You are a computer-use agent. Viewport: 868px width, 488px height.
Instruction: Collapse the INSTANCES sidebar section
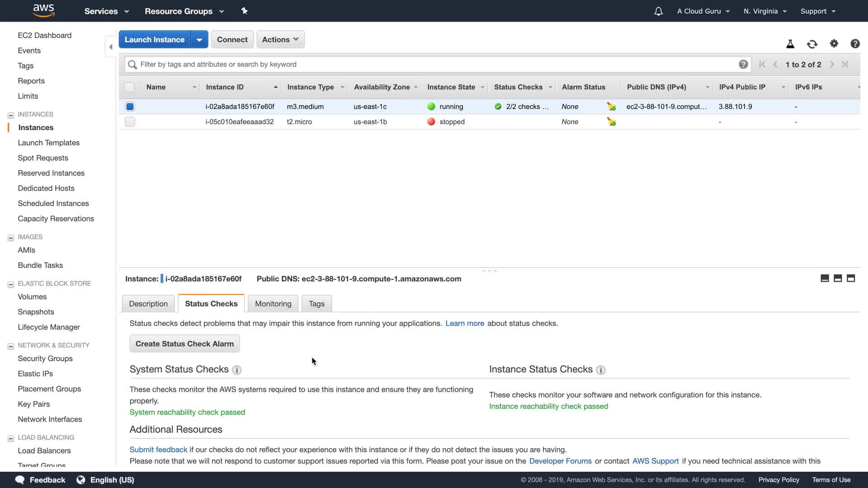click(x=11, y=115)
